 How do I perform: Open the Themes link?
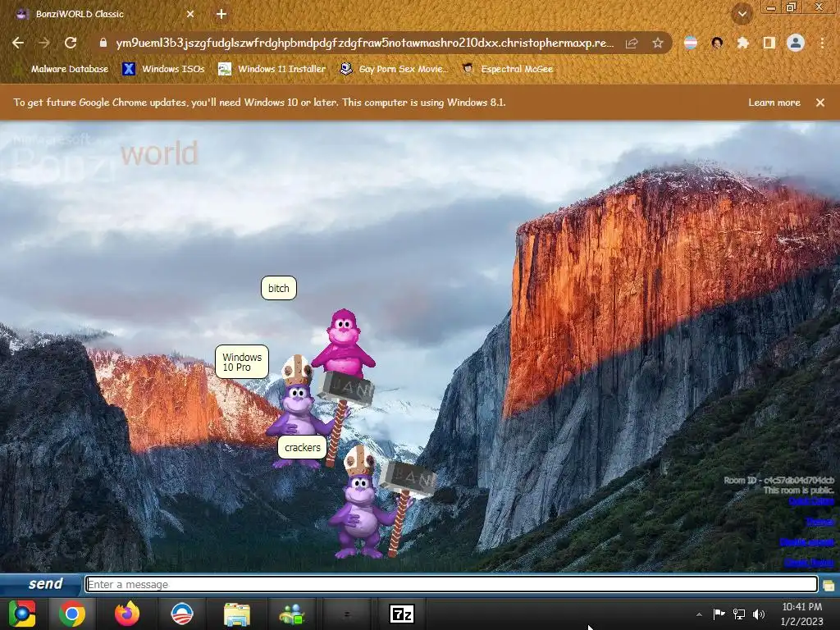[819, 521]
